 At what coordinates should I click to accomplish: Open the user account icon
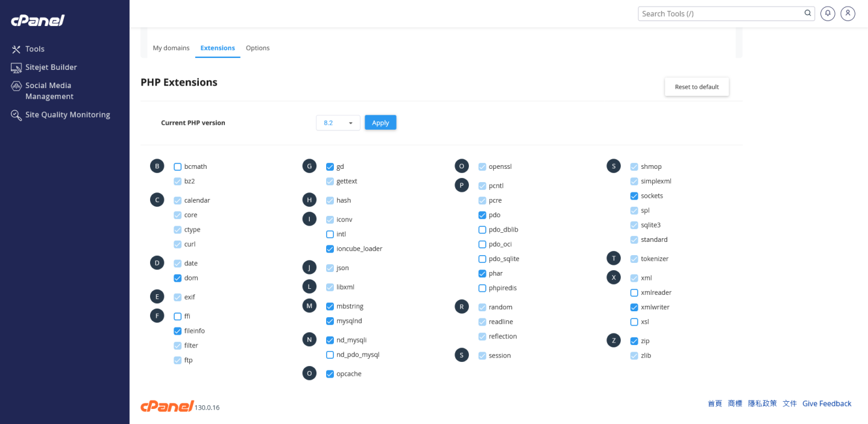tap(848, 13)
